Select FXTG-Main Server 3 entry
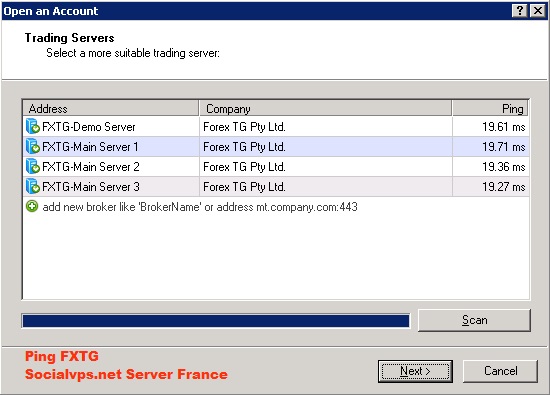 pos(276,187)
